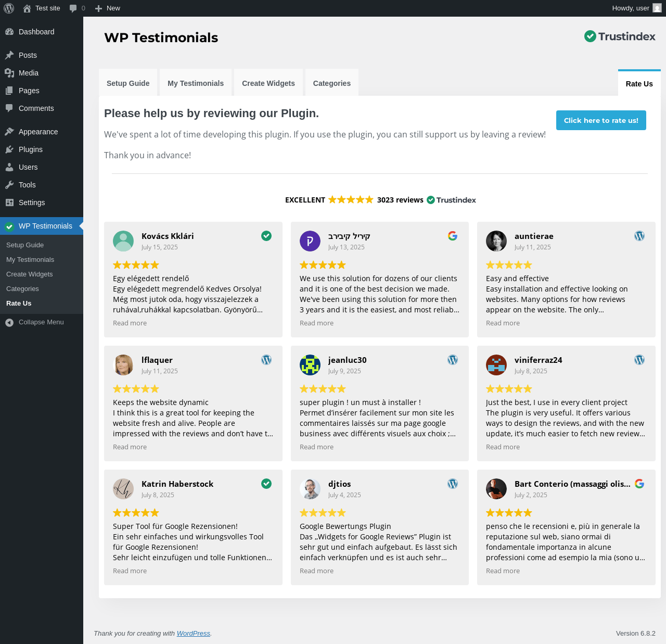This screenshot has height=644, width=666.
Task: Open the Test site home icon
Action: pos(27,8)
